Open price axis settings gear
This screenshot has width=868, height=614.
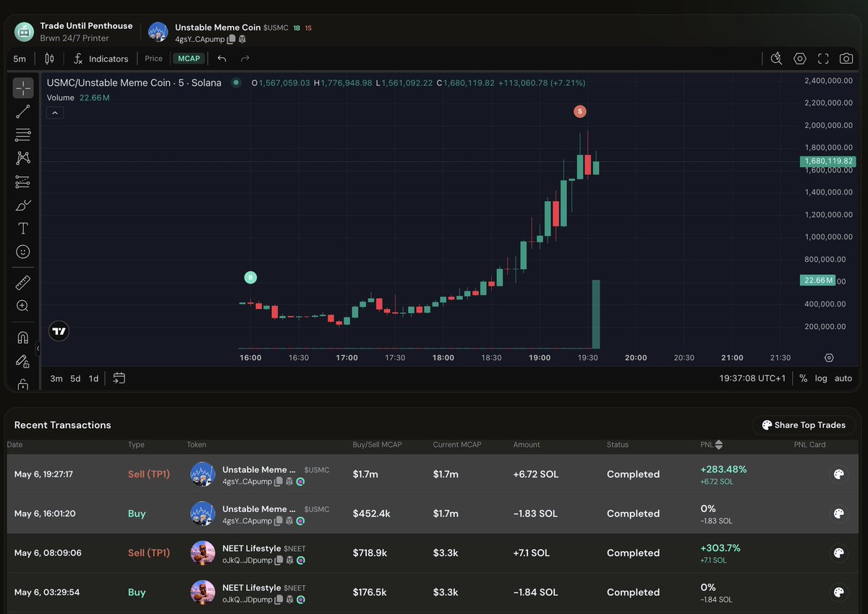829,358
